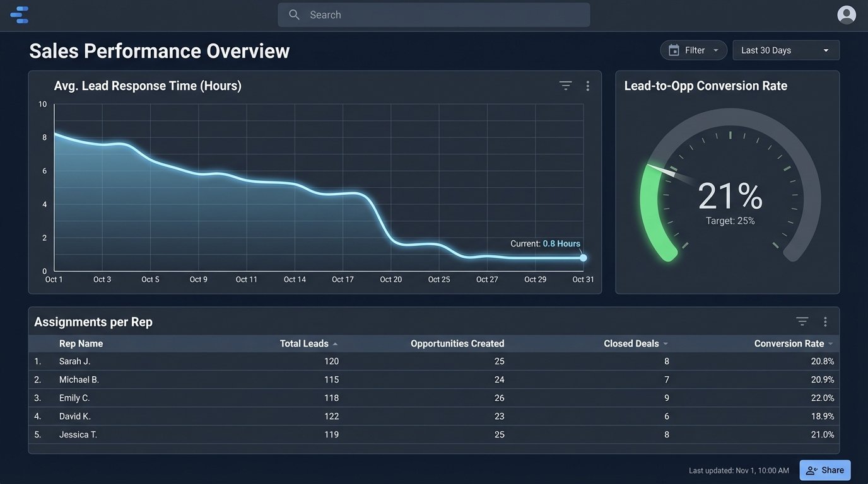This screenshot has height=484, width=868.
Task: Click the search magnifier icon
Action: [x=294, y=14]
